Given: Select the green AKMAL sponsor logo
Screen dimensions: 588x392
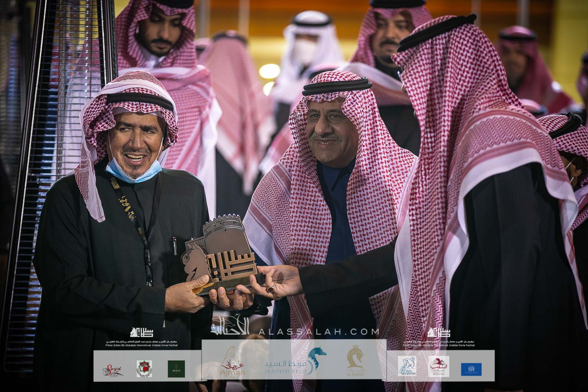Looking at the screenshot, I should (176, 369).
